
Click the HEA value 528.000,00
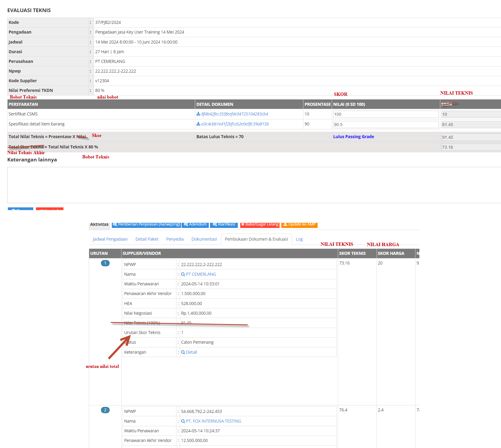point(192,304)
